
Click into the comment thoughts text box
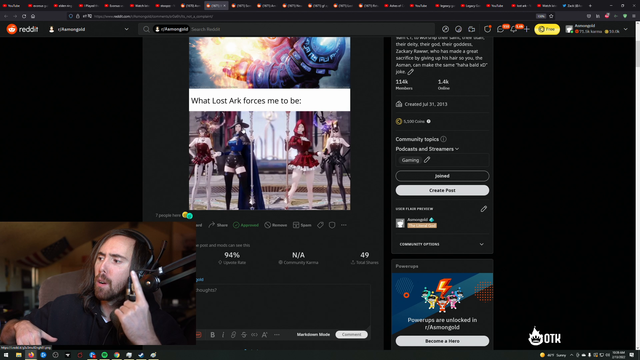tap(283, 306)
